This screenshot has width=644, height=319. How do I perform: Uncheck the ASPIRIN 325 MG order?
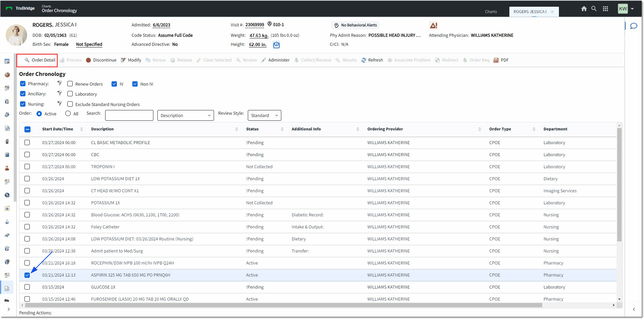(x=27, y=275)
